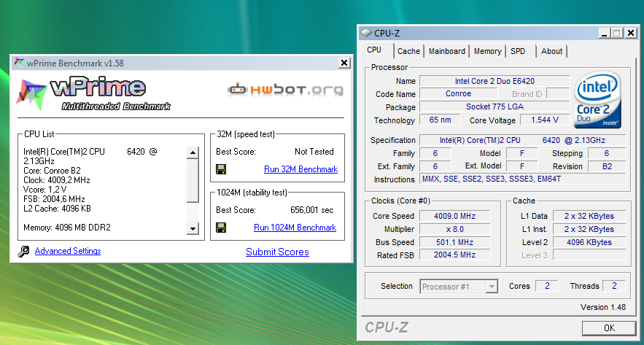Open the Memory tab in CPU-Z
The height and width of the screenshot is (345, 644).
tap(487, 51)
